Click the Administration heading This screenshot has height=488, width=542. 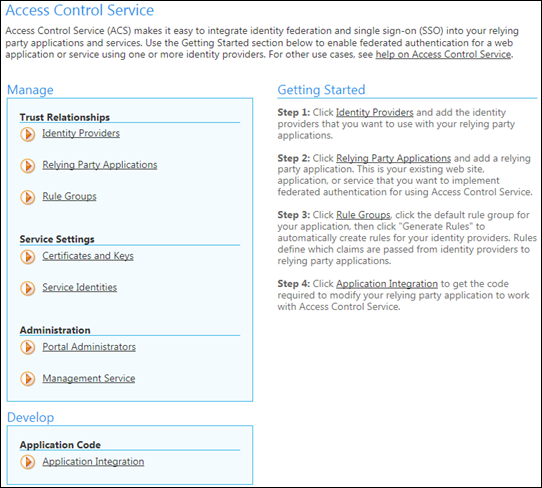point(55,330)
